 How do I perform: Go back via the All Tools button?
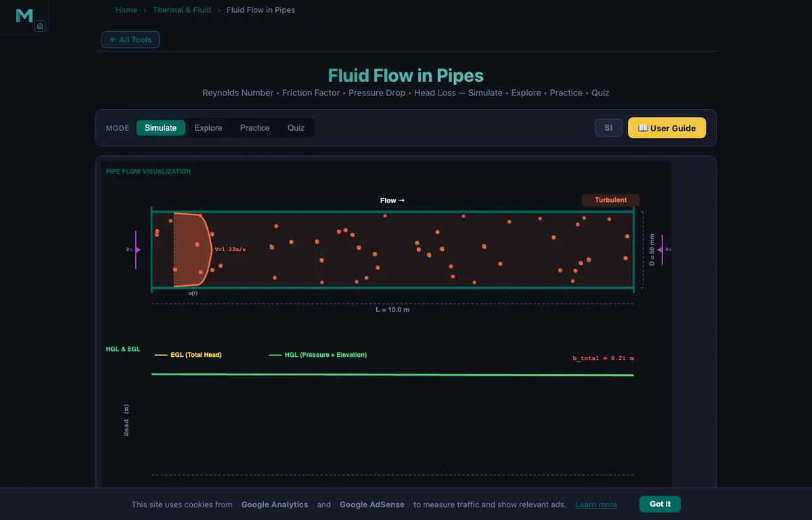coord(131,40)
